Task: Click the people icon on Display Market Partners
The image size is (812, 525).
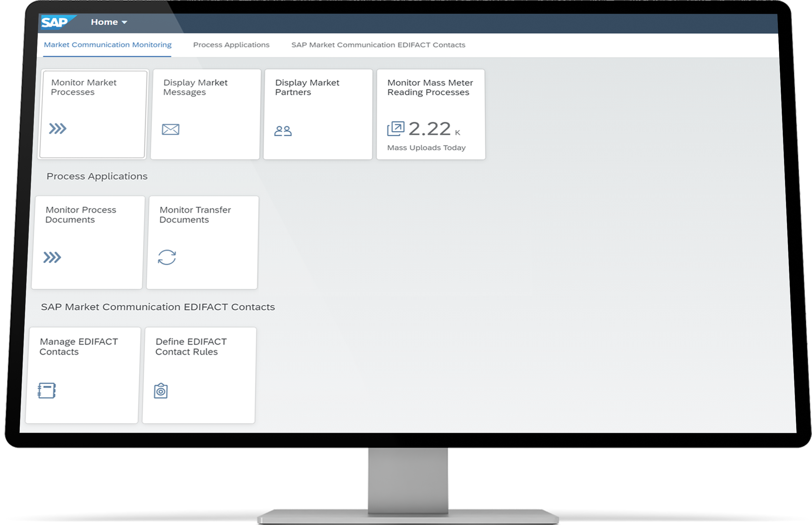Action: [x=283, y=130]
